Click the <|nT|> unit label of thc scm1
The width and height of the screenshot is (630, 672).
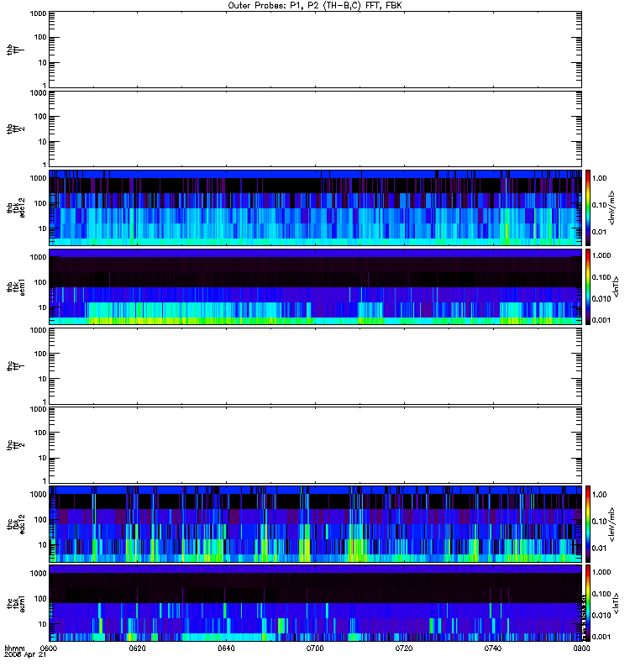pos(616,603)
